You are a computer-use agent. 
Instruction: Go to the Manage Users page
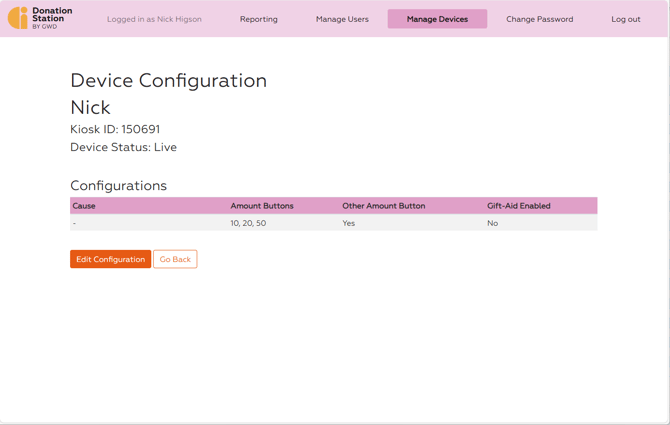342,19
